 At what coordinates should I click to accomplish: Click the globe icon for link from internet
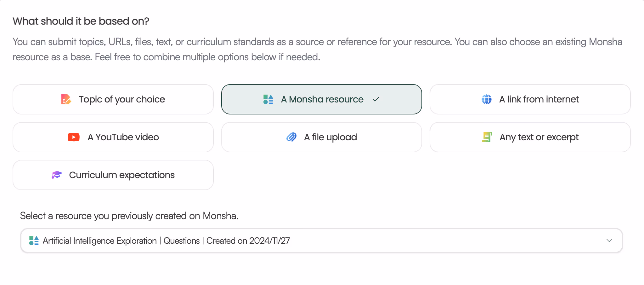click(487, 99)
